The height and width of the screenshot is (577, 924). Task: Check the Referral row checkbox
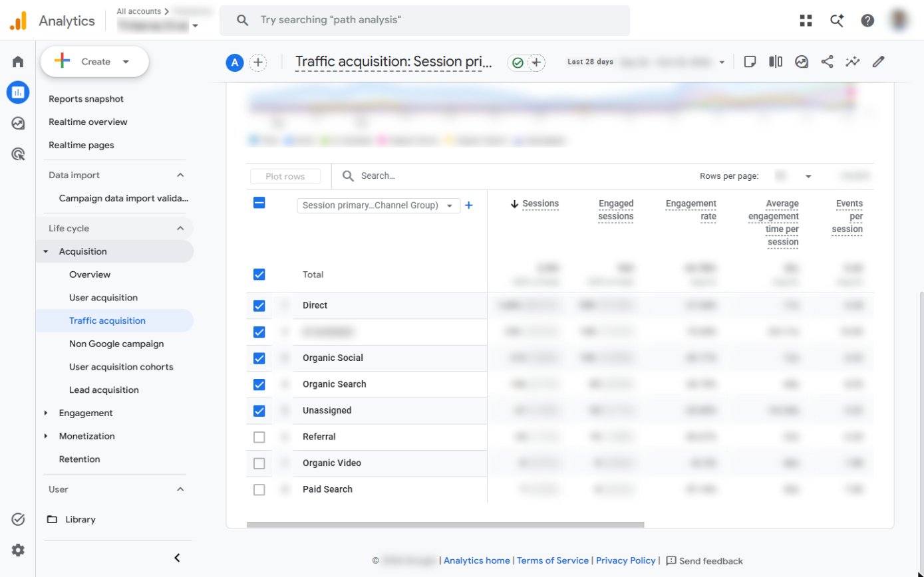259,437
